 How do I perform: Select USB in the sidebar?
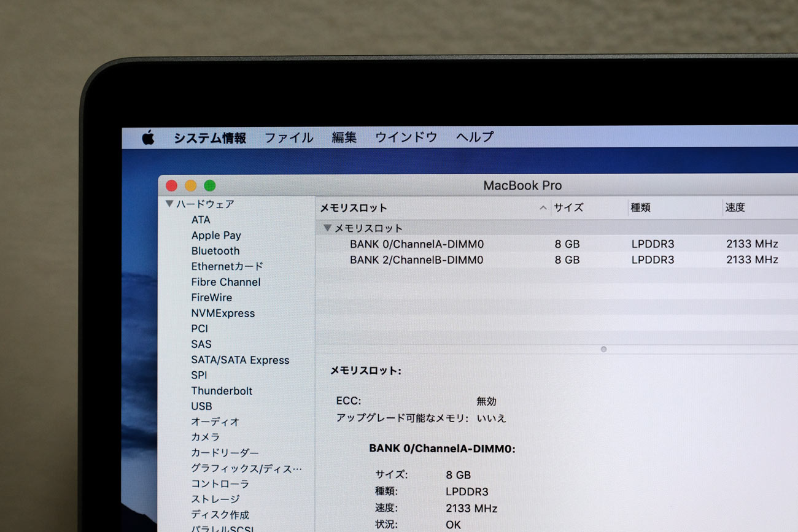click(x=201, y=406)
